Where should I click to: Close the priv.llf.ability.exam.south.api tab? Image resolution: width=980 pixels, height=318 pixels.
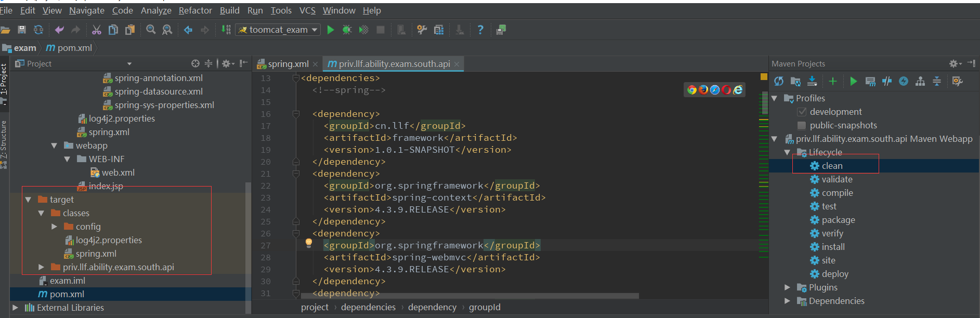(x=456, y=64)
